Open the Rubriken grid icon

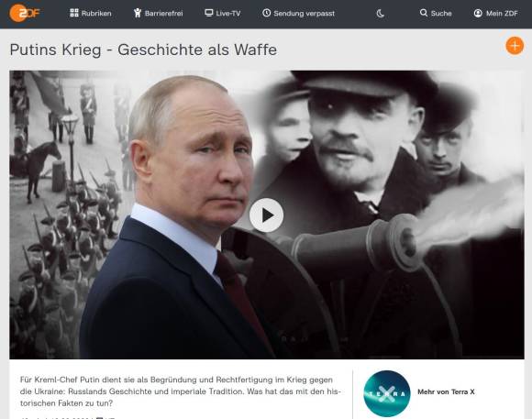74,13
